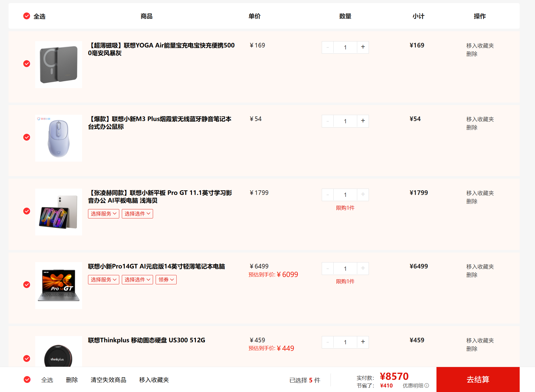Viewport: 535px width, 392px height.
Task: Deselect the M3 Plus mouse checkbox
Action: [27, 137]
